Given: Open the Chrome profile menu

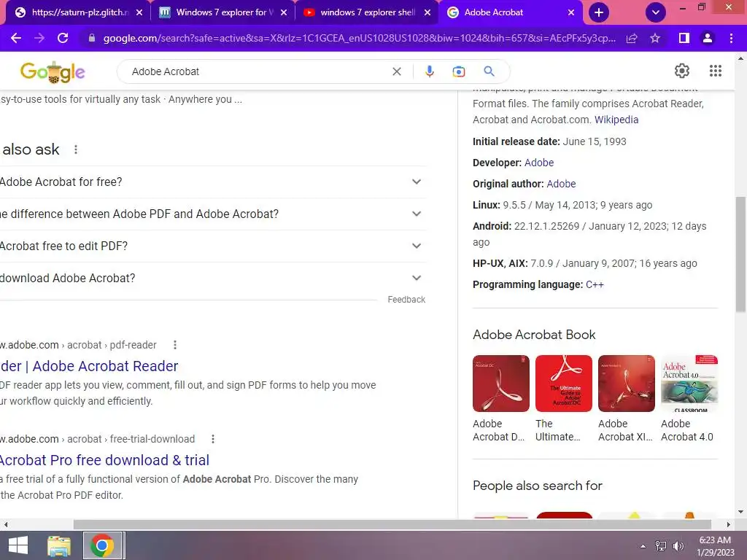Looking at the screenshot, I should pos(708,38).
